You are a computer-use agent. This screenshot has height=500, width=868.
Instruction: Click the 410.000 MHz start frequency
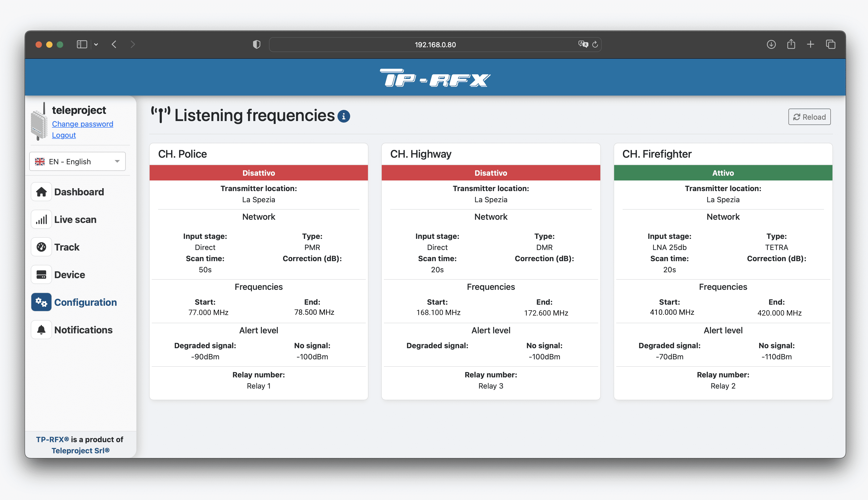672,312
